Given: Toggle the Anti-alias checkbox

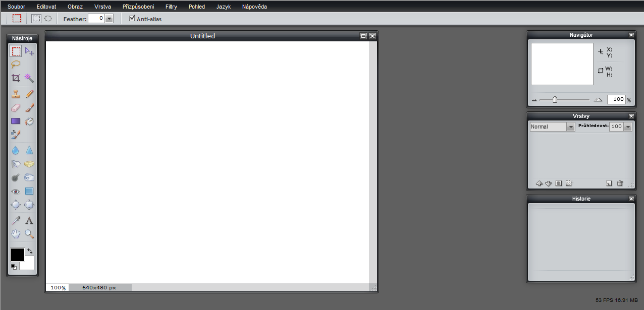Looking at the screenshot, I should (132, 18).
